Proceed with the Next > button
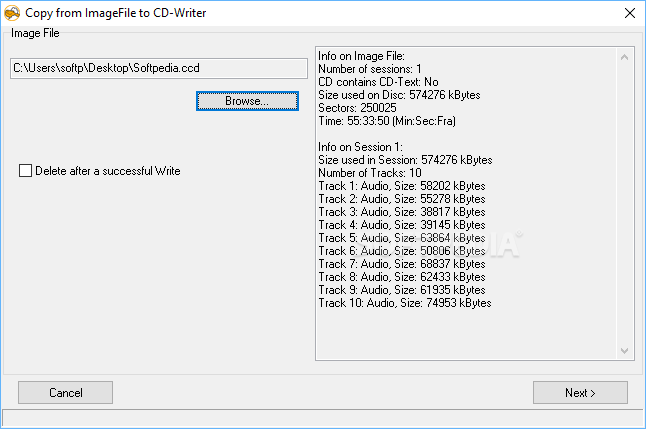This screenshot has width=646, height=429. click(x=580, y=392)
